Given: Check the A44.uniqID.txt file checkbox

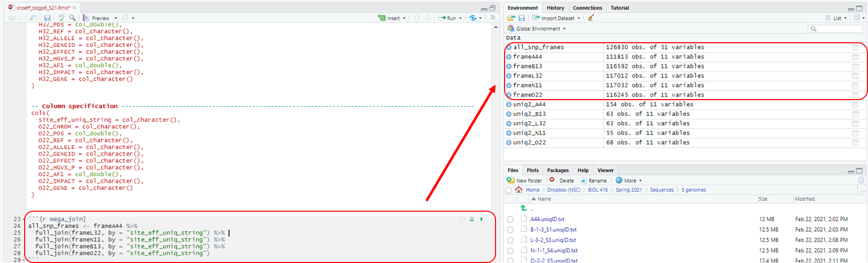Looking at the screenshot, I should (510, 220).
